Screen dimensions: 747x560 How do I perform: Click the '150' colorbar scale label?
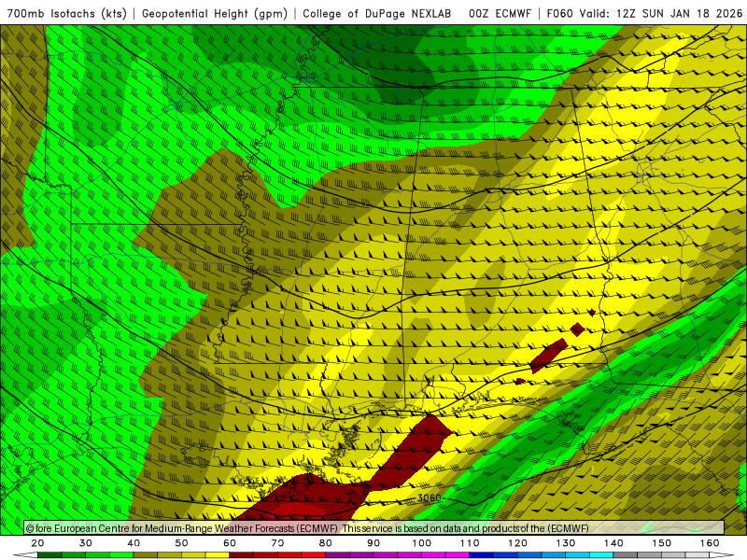coord(662,543)
